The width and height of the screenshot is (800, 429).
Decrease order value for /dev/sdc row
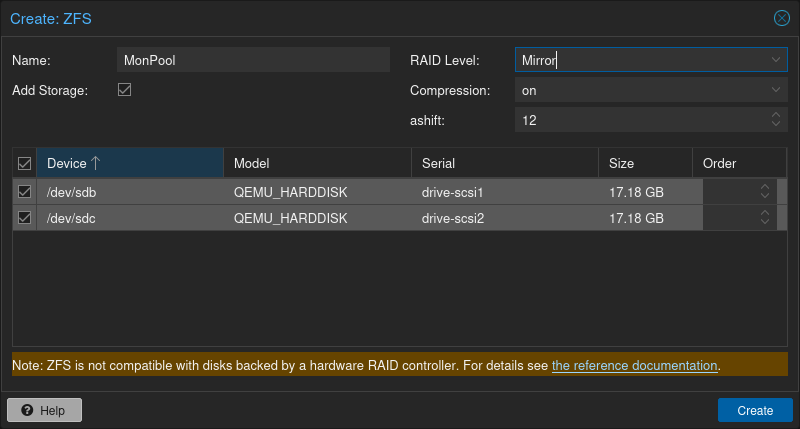[x=764, y=221]
